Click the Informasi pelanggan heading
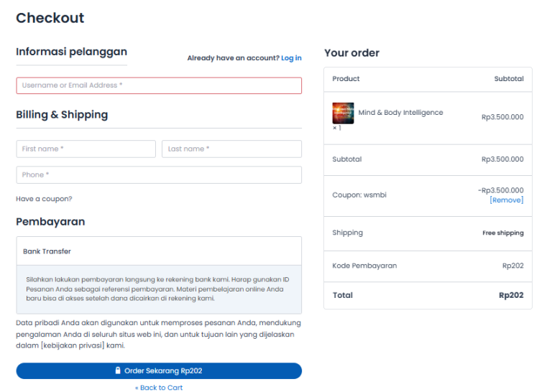 71,52
